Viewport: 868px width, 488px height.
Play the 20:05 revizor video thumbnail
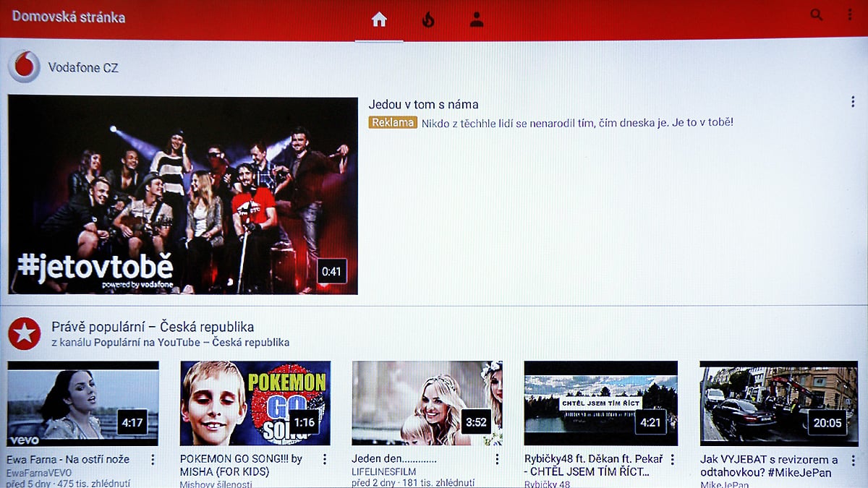pyautogui.click(x=778, y=403)
